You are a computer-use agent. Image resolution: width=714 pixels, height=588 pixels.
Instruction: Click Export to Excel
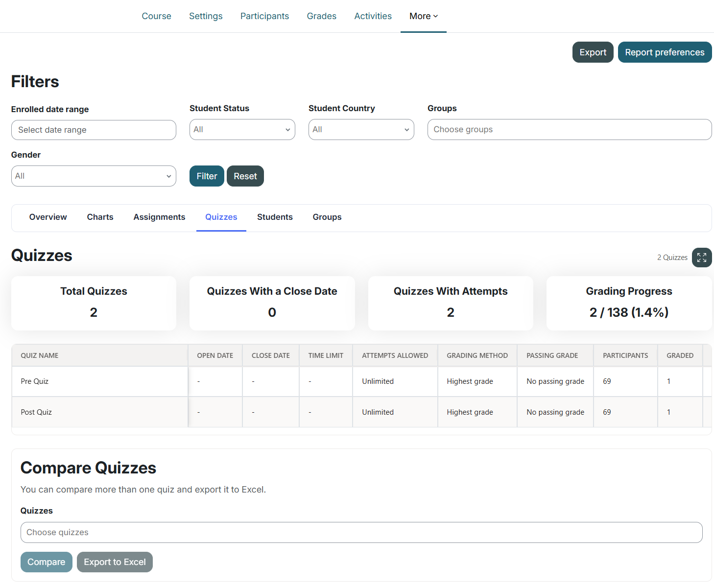point(115,562)
